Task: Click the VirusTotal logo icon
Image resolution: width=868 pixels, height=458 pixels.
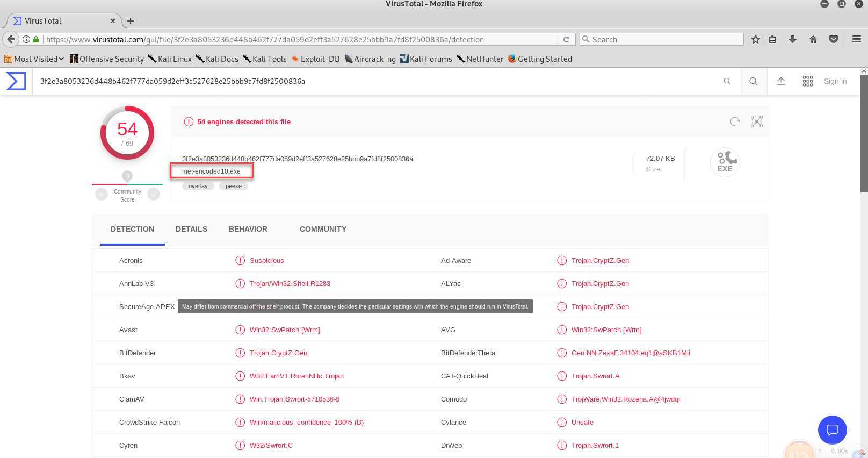Action: point(16,81)
